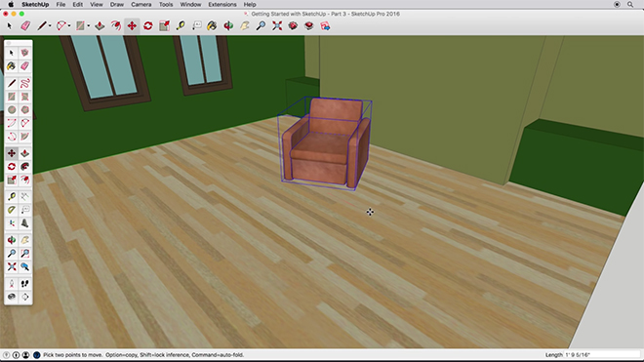Click the user profile status bar icon
644x362 pixels.
[26, 355]
